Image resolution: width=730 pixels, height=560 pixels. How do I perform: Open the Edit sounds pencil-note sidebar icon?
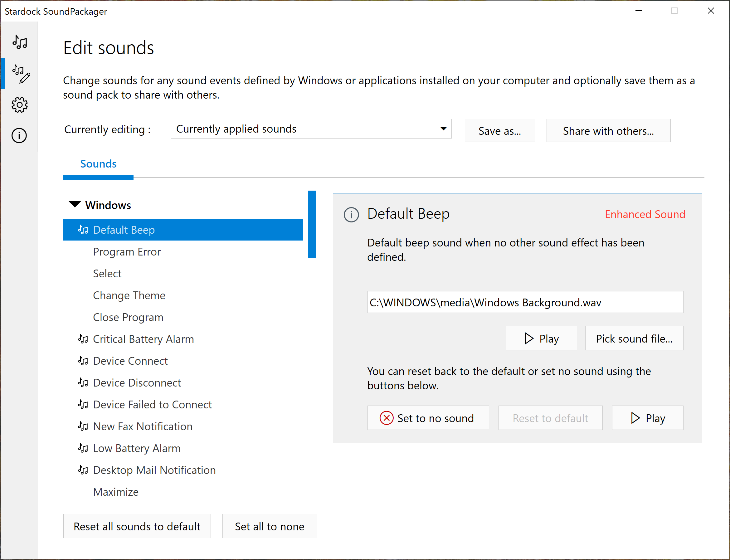(x=21, y=73)
